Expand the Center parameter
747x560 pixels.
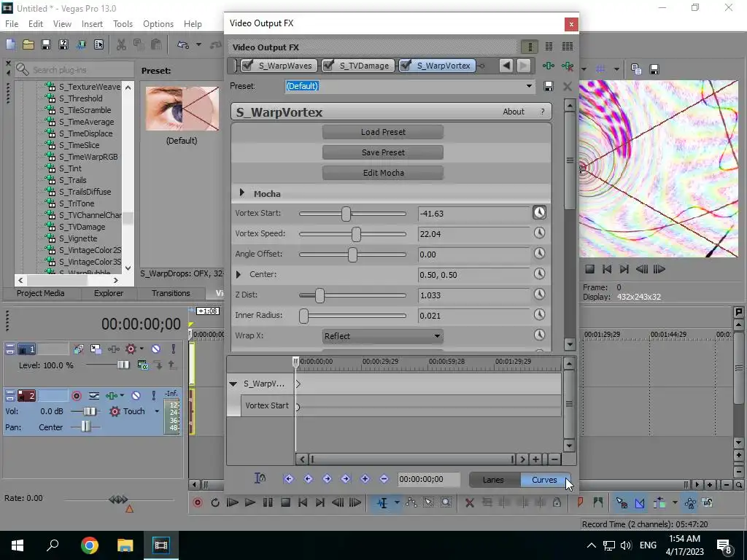pyautogui.click(x=239, y=274)
